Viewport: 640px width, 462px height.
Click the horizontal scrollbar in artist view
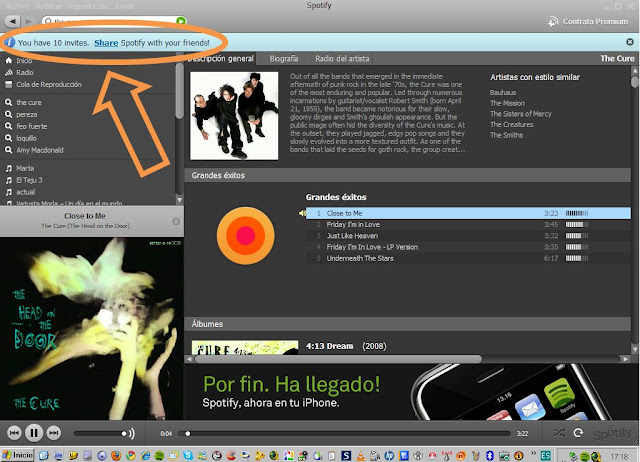338,359
